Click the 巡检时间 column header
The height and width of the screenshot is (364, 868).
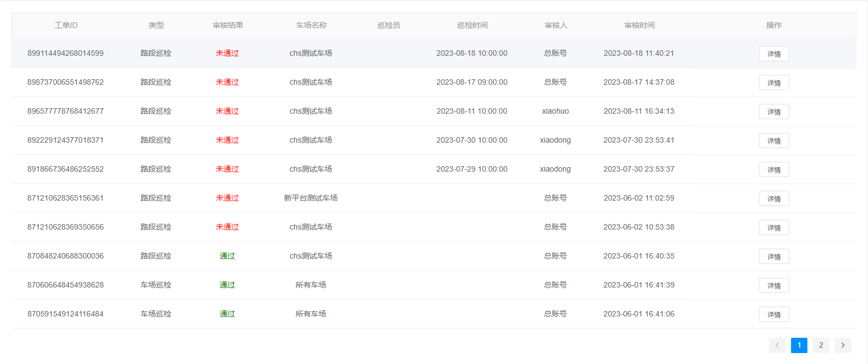472,25
